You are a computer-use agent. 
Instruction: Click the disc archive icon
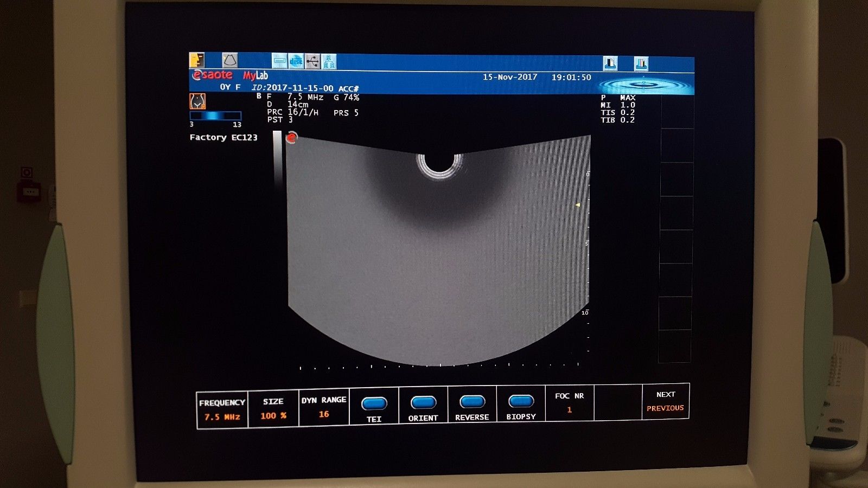click(x=296, y=60)
